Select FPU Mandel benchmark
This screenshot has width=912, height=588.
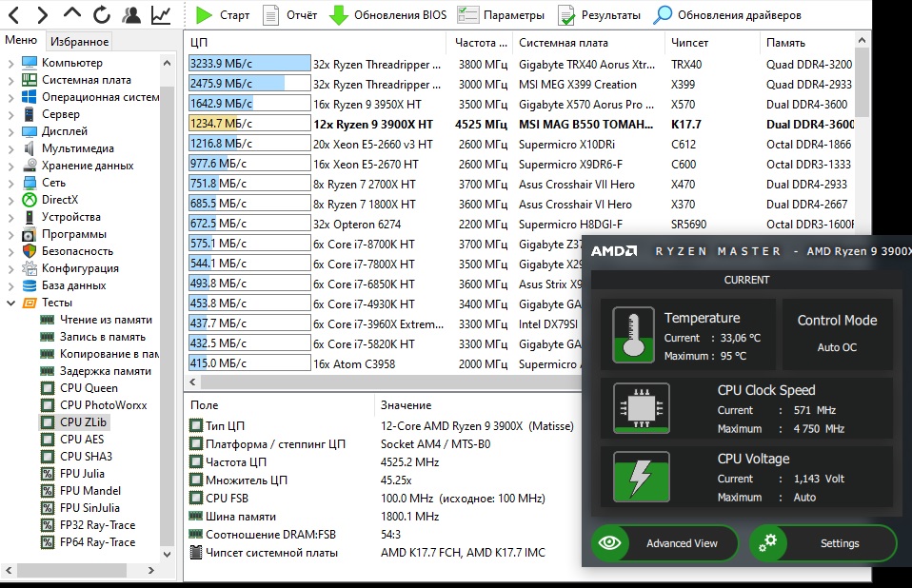coord(90,491)
